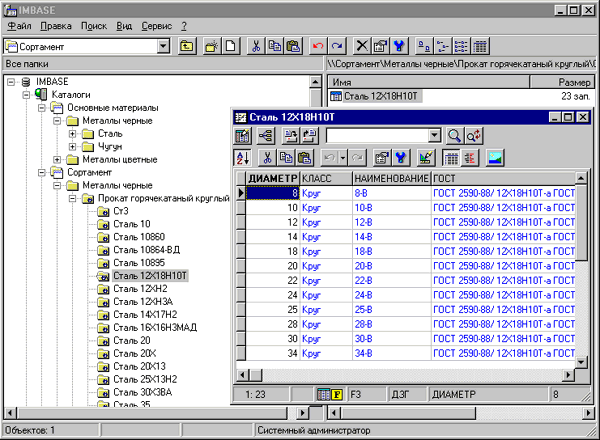Viewport: 600px width, 440px height.
Task: Click the Paste icon in table window toolbar
Action: (304, 157)
